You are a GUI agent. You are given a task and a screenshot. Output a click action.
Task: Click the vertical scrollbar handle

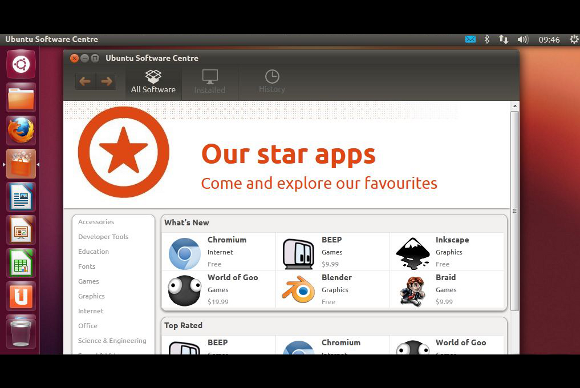point(515,211)
